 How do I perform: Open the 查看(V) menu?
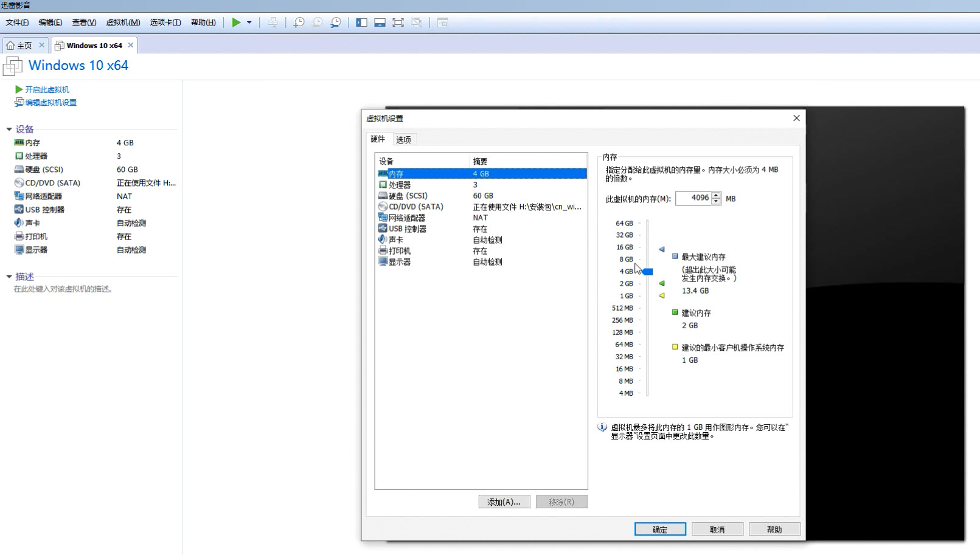click(84, 22)
